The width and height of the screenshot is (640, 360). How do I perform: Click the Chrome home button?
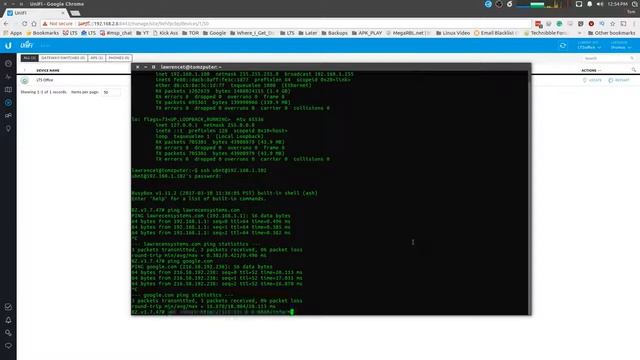click(x=34, y=24)
